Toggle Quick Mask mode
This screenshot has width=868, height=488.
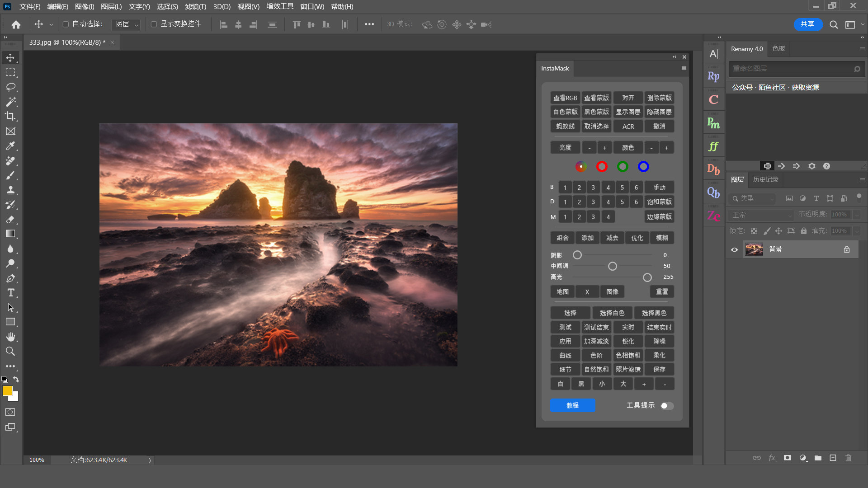point(10,412)
